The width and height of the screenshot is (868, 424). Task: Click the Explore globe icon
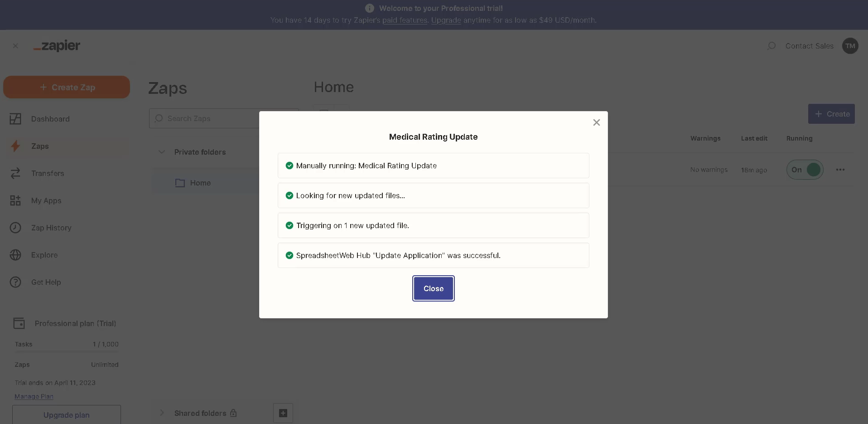click(15, 255)
